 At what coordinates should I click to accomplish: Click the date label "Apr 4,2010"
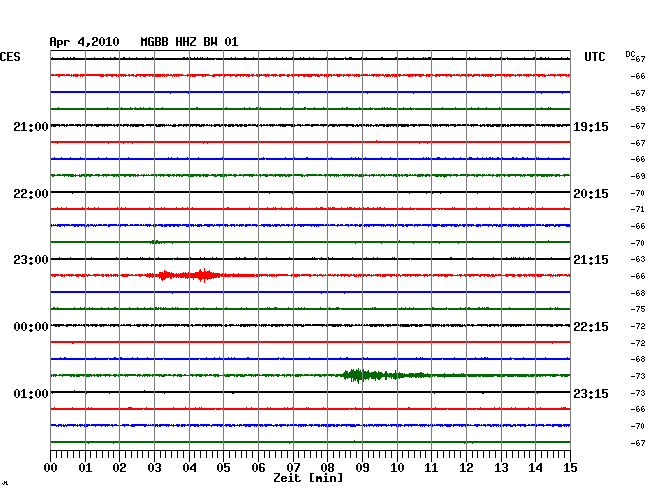coord(84,42)
